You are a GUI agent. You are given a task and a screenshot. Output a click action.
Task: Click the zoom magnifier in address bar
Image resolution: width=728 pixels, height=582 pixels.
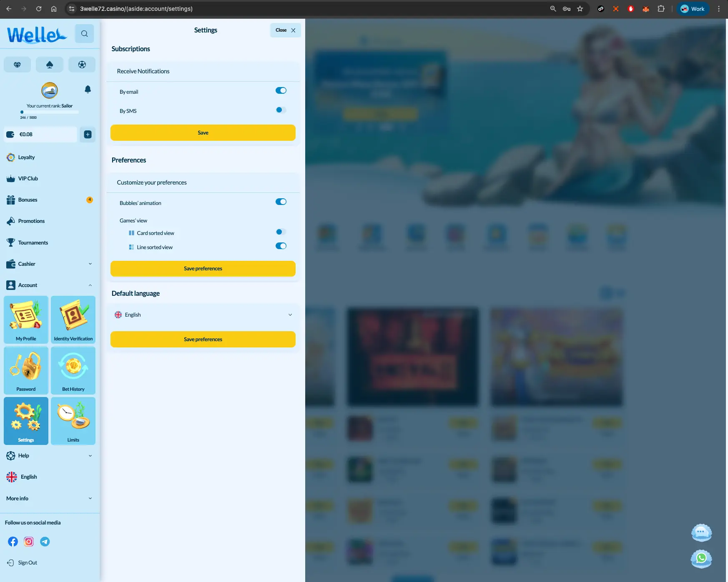click(553, 9)
